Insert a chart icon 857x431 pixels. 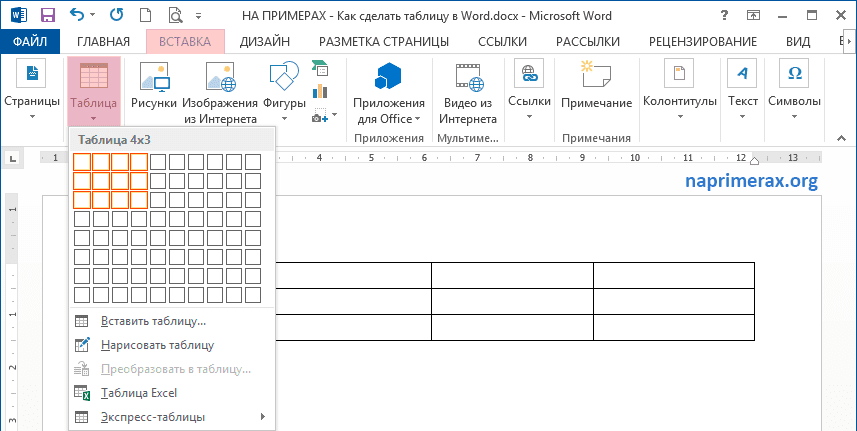click(320, 91)
